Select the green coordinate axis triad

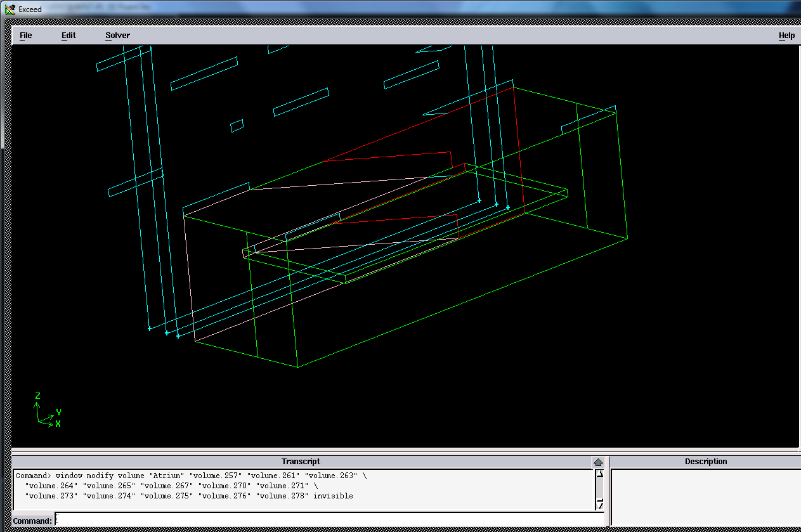(x=46, y=412)
